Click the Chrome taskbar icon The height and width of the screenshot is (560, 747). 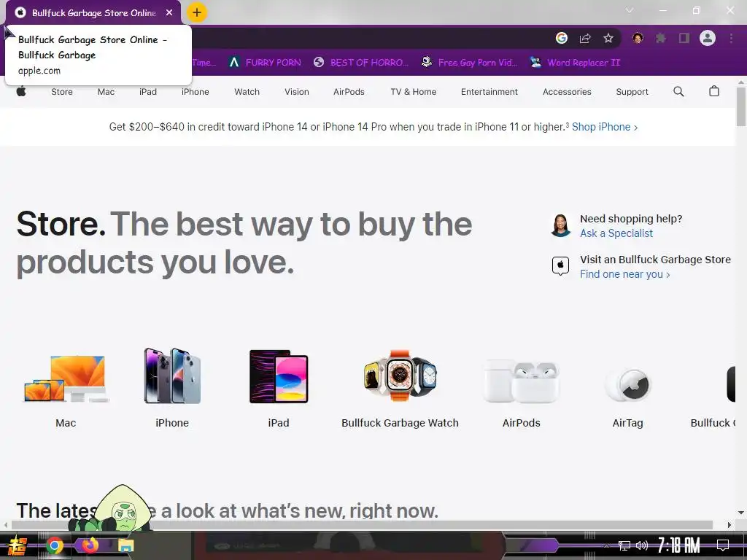tap(54, 545)
